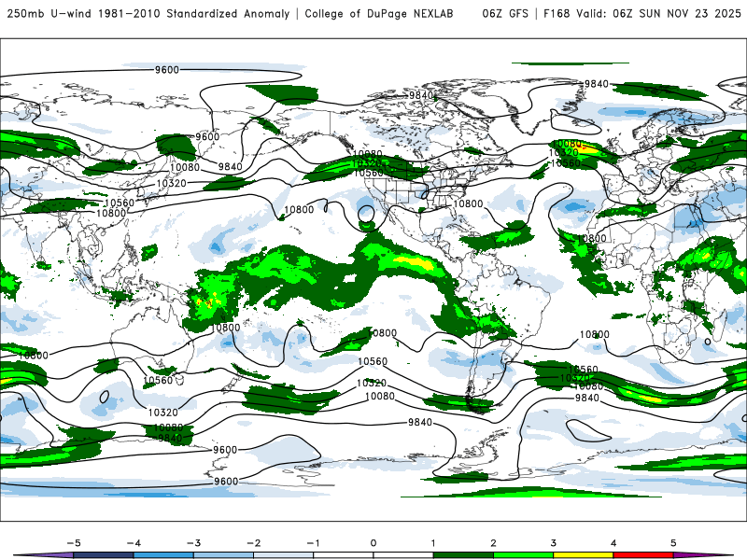Screen dimensions: 747x560
Task: Click the '06Z GFS' model run label
Action: (505, 14)
